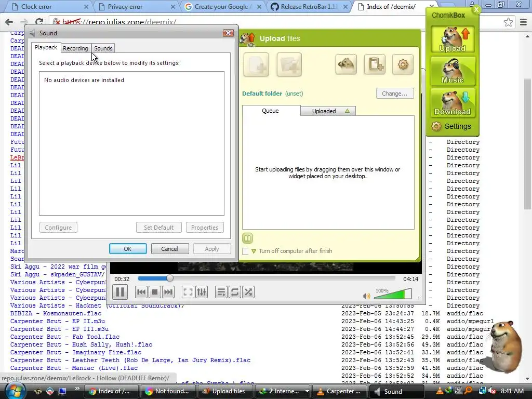Image resolution: width=532 pixels, height=399 pixels.
Task: Stop playback in VLC
Action: click(155, 292)
